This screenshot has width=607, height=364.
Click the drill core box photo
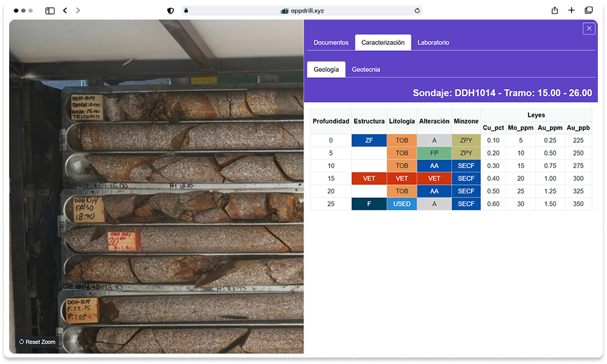(x=157, y=196)
